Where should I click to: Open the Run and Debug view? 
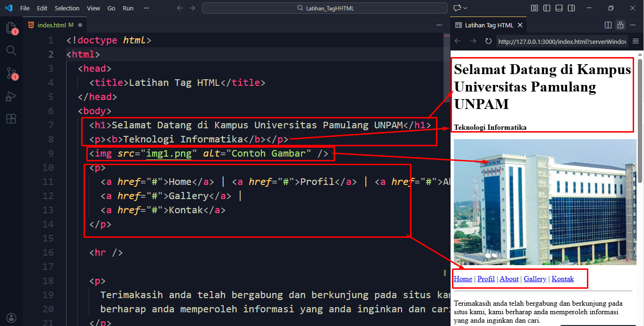(x=11, y=96)
